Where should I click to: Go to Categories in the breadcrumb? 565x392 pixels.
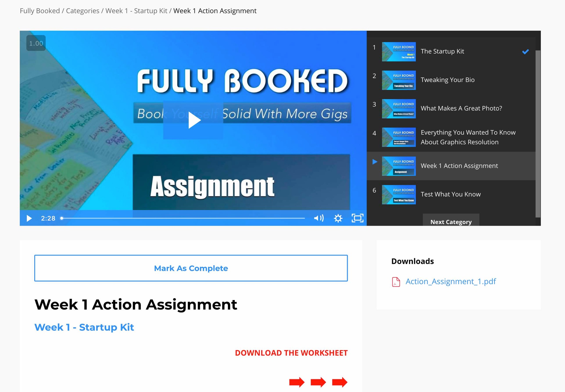tap(83, 11)
